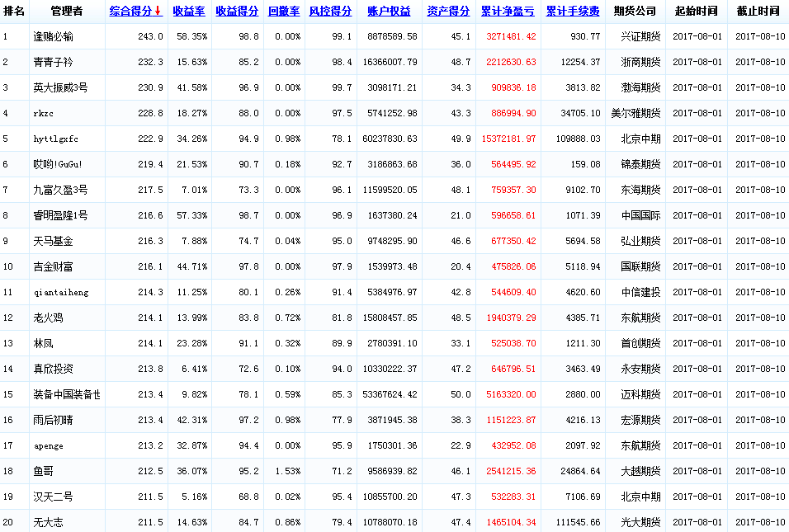This screenshot has width=789, height=532.
Task: Select manager name 天马基金
Action: point(54,242)
